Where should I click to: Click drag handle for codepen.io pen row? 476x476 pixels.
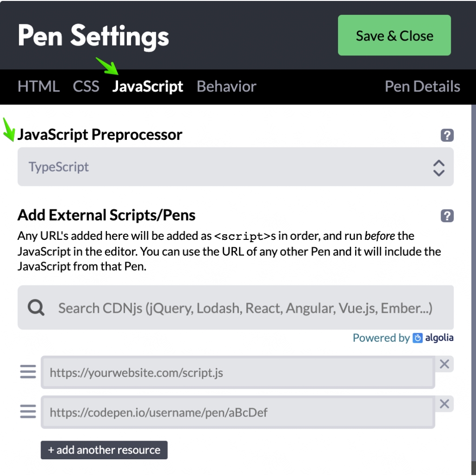coord(28,411)
